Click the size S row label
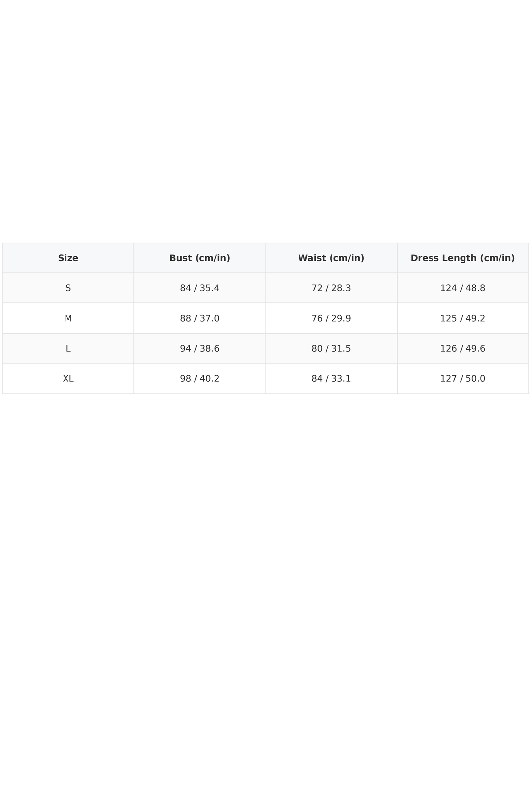 pos(68,288)
